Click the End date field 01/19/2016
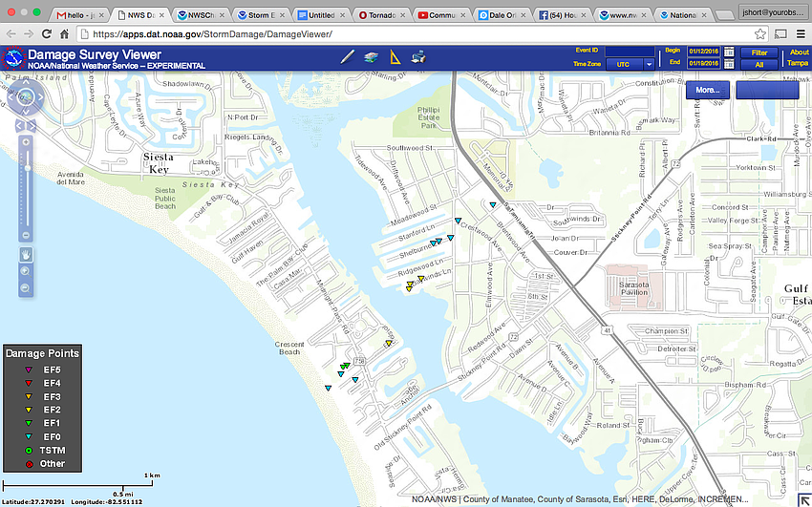This screenshot has height=507, width=812. 703,64
